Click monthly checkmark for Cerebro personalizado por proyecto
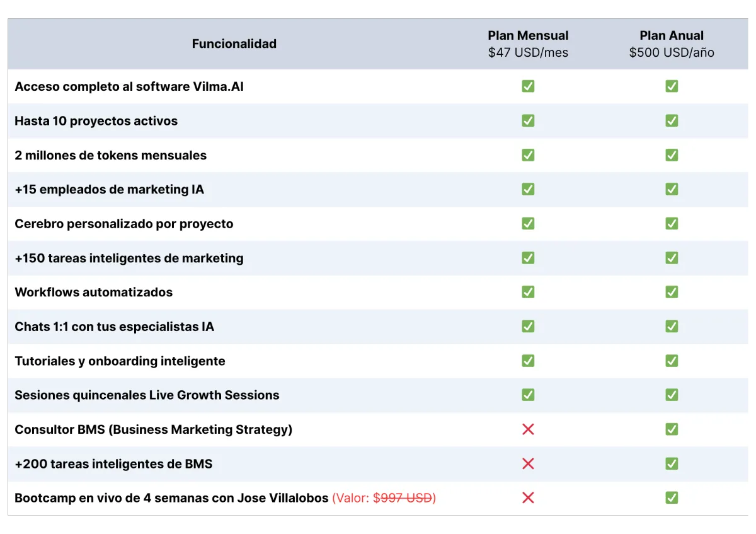The width and height of the screenshot is (756, 534). click(x=528, y=223)
